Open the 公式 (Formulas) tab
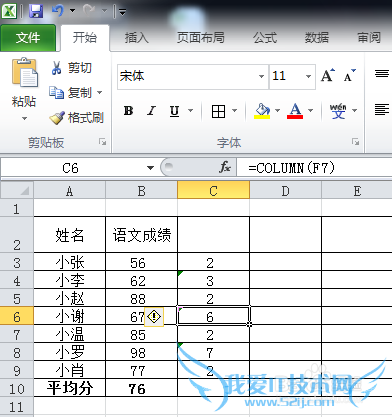The height and width of the screenshot is (417, 392). [x=265, y=37]
